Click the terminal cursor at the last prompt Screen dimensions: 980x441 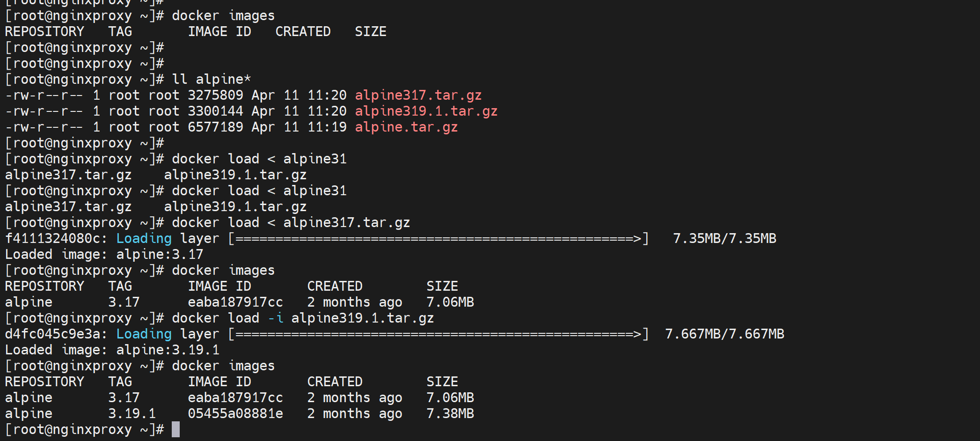pos(176,430)
